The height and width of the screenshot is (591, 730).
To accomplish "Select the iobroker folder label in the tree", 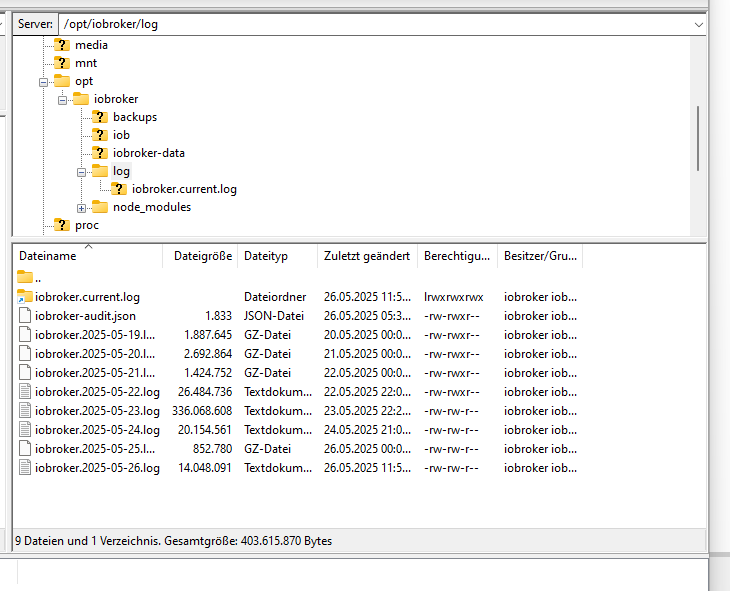I will 116,99.
